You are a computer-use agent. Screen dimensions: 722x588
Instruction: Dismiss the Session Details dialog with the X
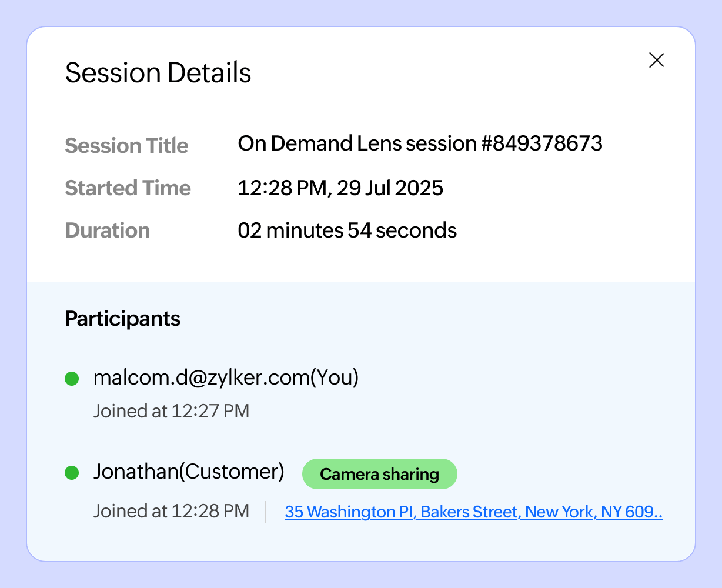click(656, 60)
